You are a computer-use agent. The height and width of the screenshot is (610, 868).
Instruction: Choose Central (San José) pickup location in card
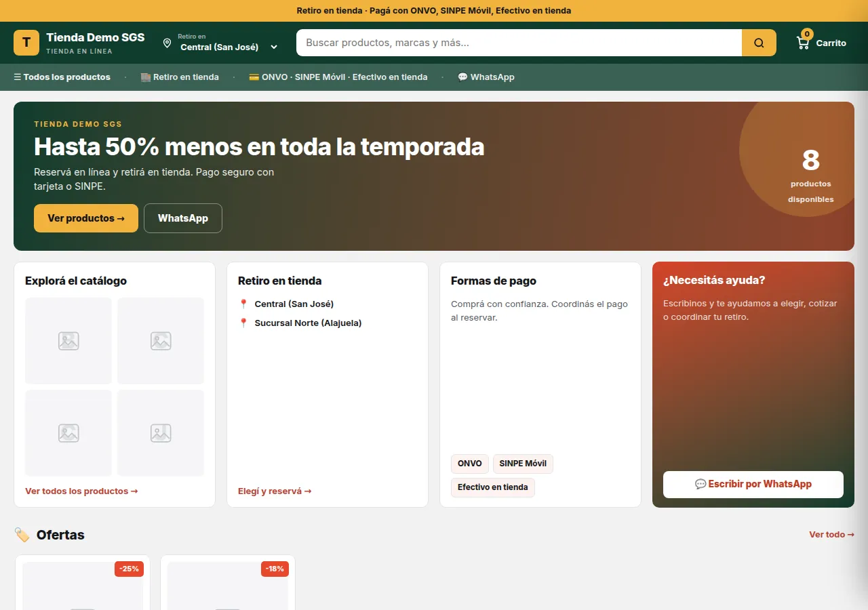[294, 304]
